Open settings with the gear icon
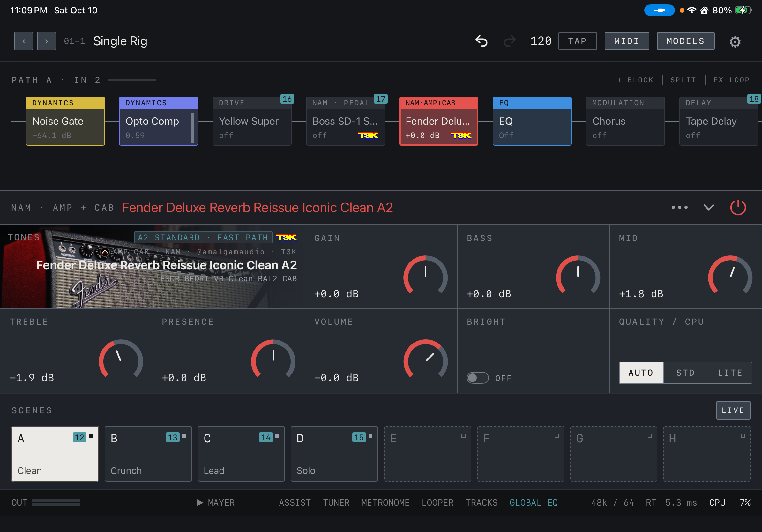The height and width of the screenshot is (532, 762). 735,41
